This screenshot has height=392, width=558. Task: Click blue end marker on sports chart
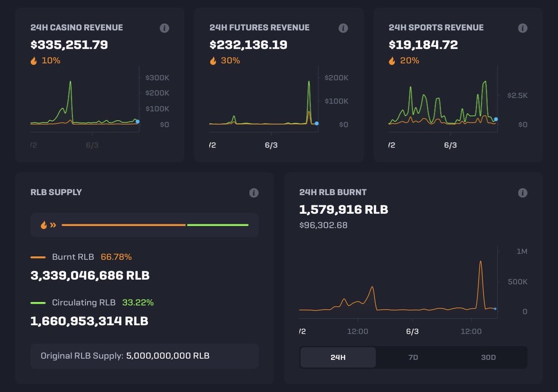(496, 119)
